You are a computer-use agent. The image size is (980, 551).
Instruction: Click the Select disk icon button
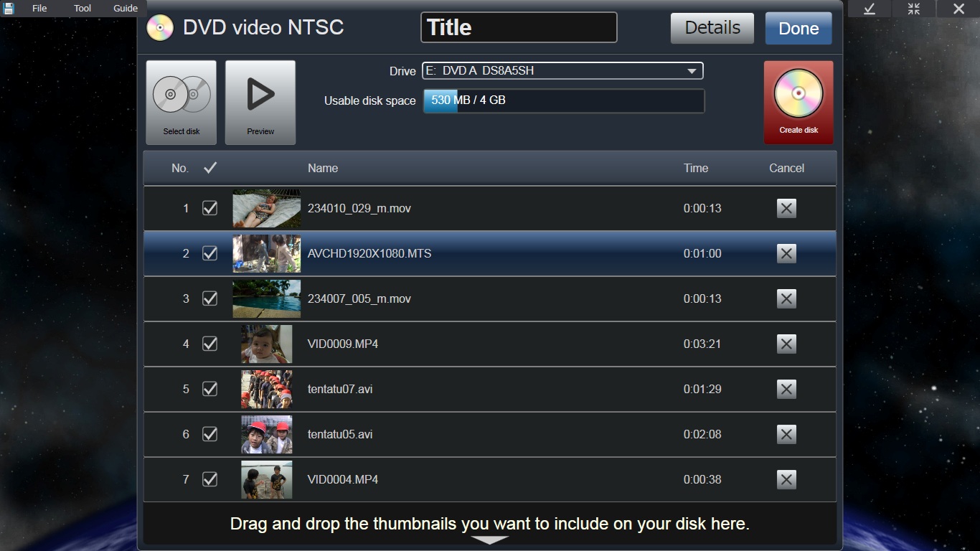(x=182, y=103)
